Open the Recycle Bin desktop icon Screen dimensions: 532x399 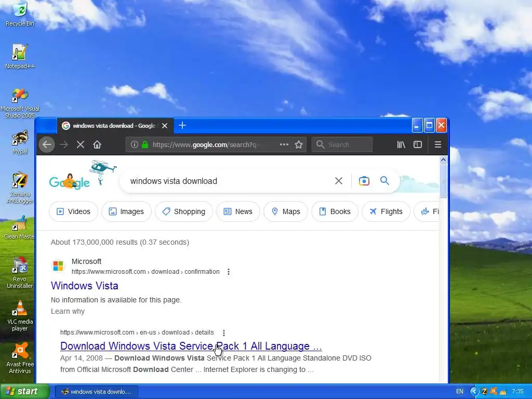[20, 14]
